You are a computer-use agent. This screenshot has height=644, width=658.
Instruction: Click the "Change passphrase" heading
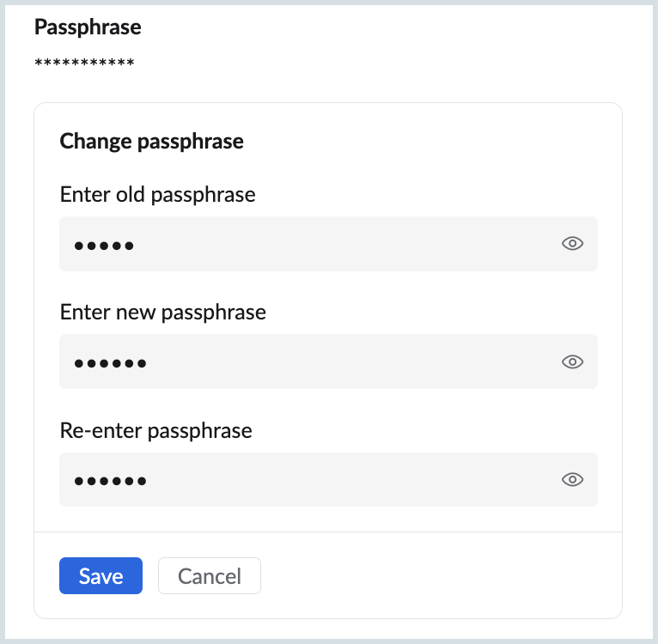pos(151,141)
